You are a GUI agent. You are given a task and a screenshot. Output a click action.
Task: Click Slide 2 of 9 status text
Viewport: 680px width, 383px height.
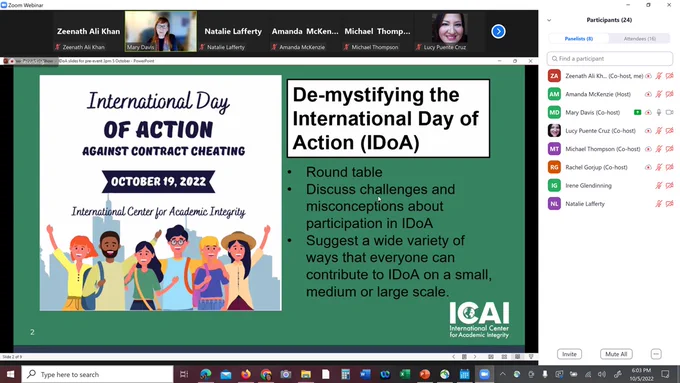(x=12, y=357)
